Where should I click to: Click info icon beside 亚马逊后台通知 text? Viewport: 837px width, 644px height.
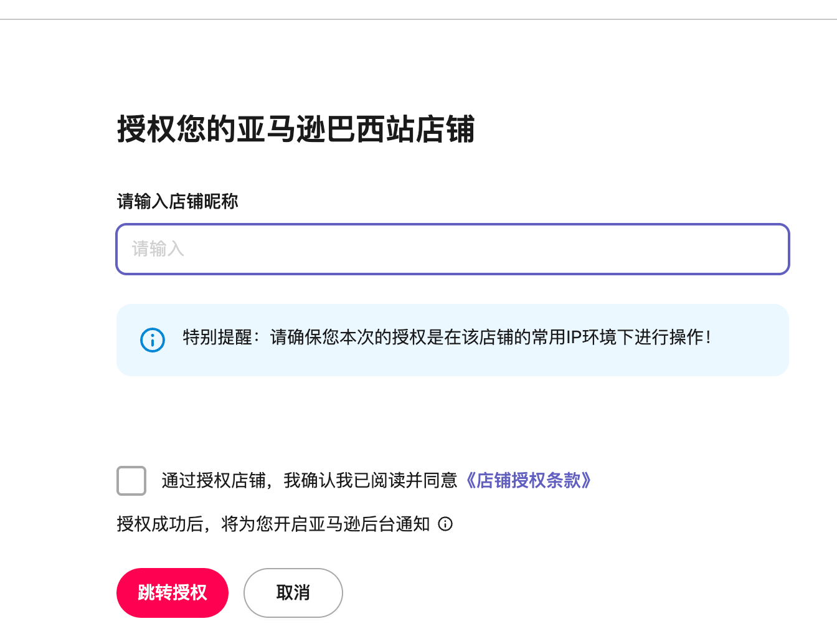point(445,524)
